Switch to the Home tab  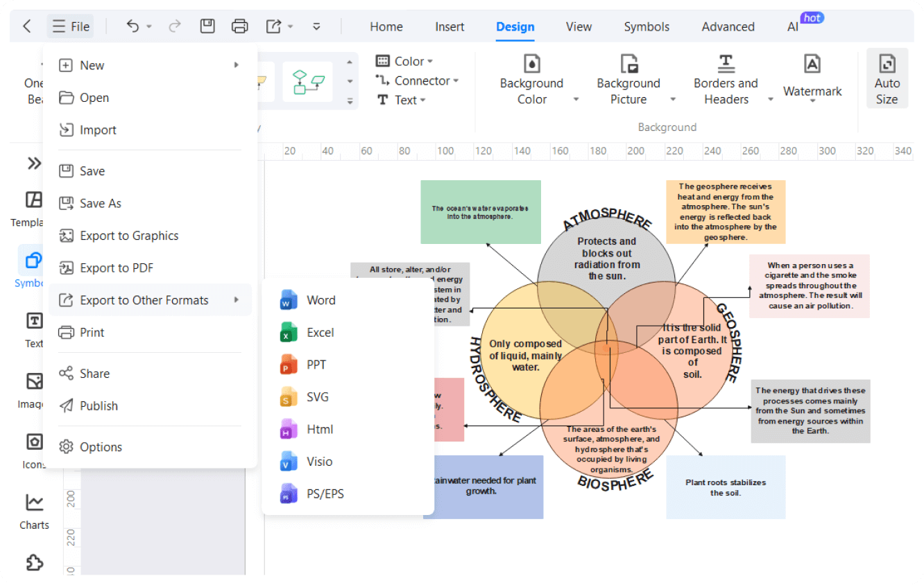(x=386, y=27)
